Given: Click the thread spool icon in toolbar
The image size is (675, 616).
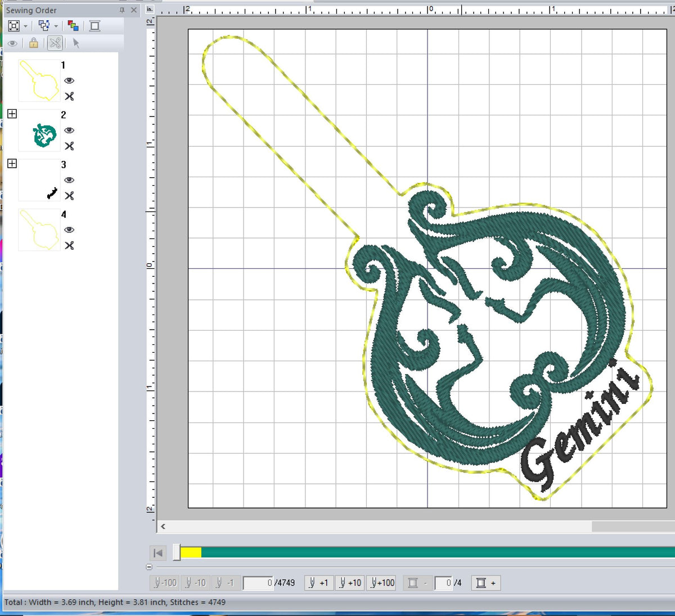Looking at the screenshot, I should (x=93, y=26).
